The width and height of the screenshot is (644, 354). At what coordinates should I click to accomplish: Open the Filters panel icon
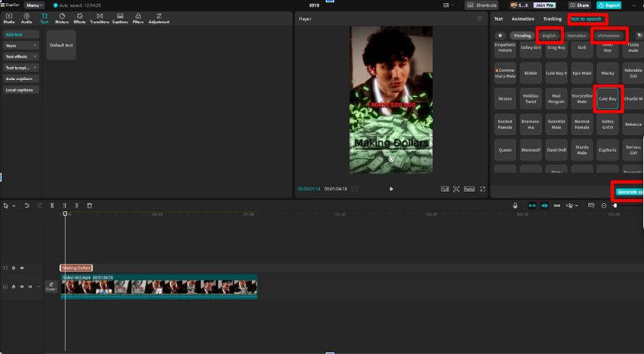click(138, 18)
